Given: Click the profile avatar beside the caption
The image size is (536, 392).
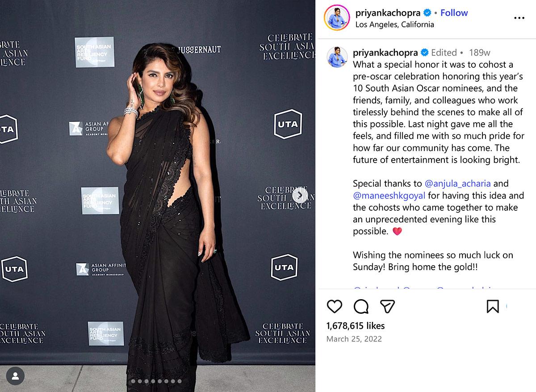Looking at the screenshot, I should click(x=337, y=57).
